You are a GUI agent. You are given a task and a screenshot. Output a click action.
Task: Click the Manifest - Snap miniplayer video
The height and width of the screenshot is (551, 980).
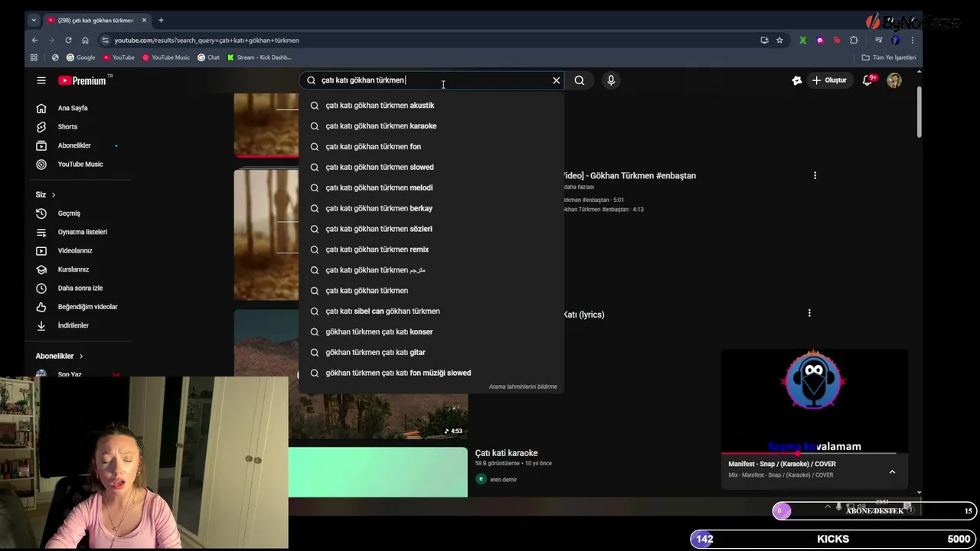(814, 402)
